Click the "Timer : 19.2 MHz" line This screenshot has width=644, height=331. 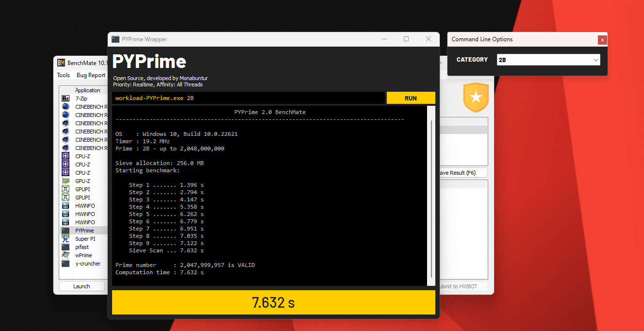[143, 141]
